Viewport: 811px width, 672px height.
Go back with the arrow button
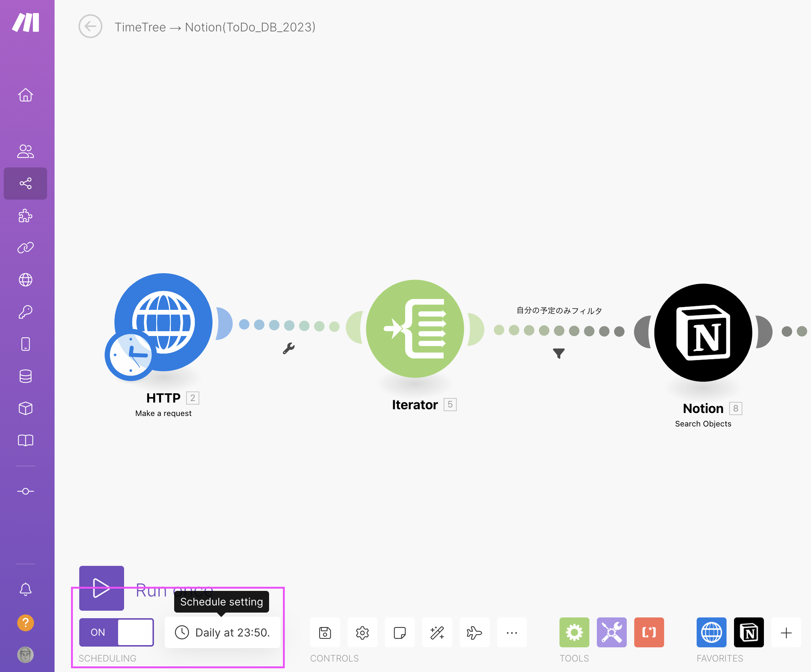pyautogui.click(x=90, y=27)
